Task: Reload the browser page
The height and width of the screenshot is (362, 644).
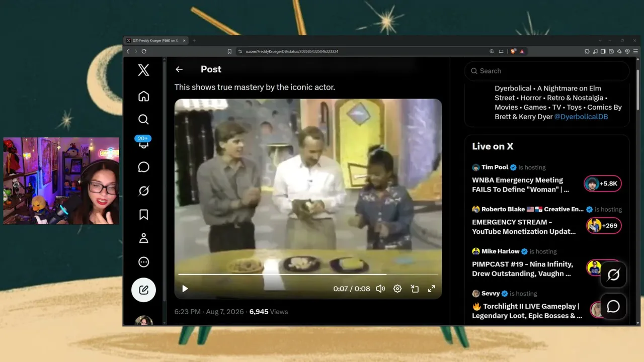Action: [144, 51]
